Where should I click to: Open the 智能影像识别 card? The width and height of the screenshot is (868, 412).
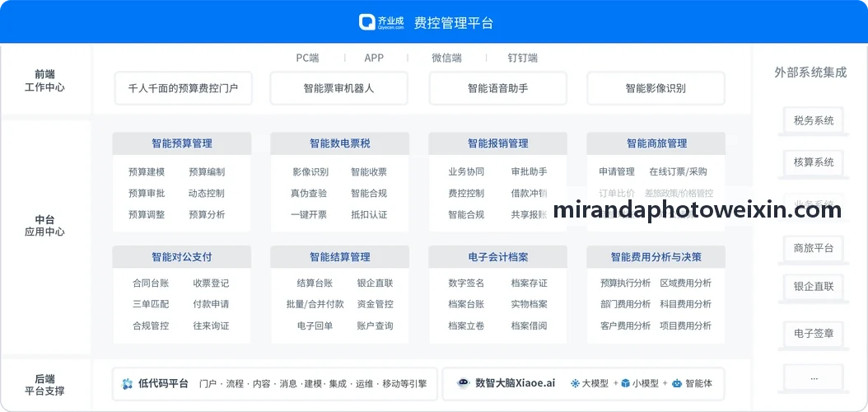pos(656,88)
